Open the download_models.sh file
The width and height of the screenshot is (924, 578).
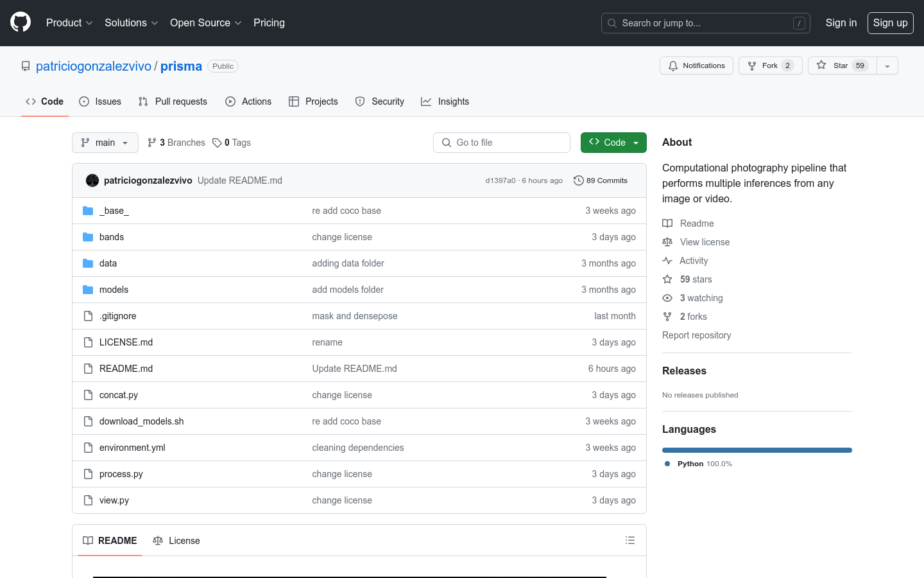pos(141,421)
